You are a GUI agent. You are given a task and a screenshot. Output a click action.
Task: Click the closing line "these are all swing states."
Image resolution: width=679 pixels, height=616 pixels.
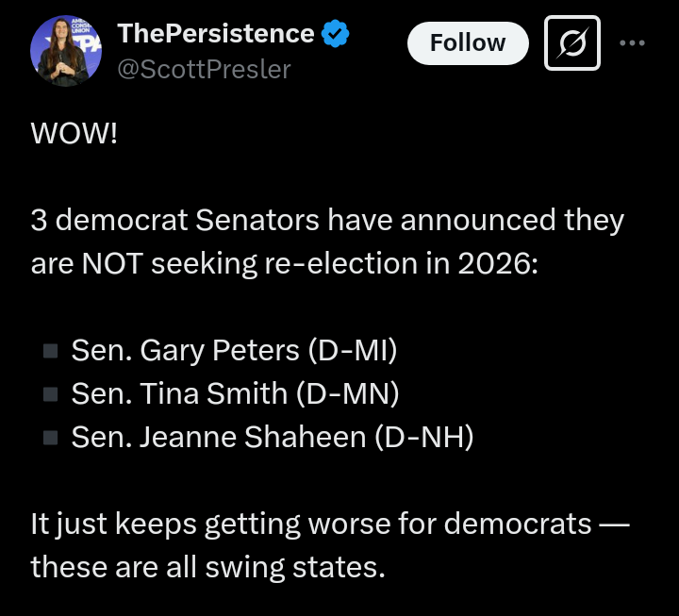(x=207, y=568)
